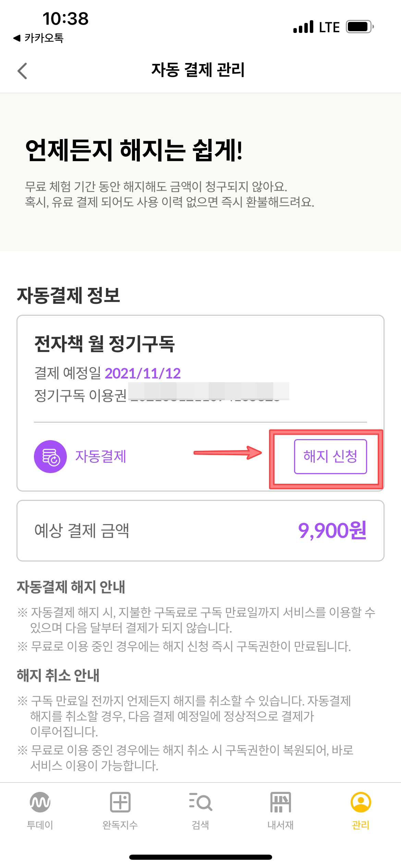The image size is (401, 868).
Task: Tap the 자동 결제 관리 page title
Action: (x=198, y=70)
